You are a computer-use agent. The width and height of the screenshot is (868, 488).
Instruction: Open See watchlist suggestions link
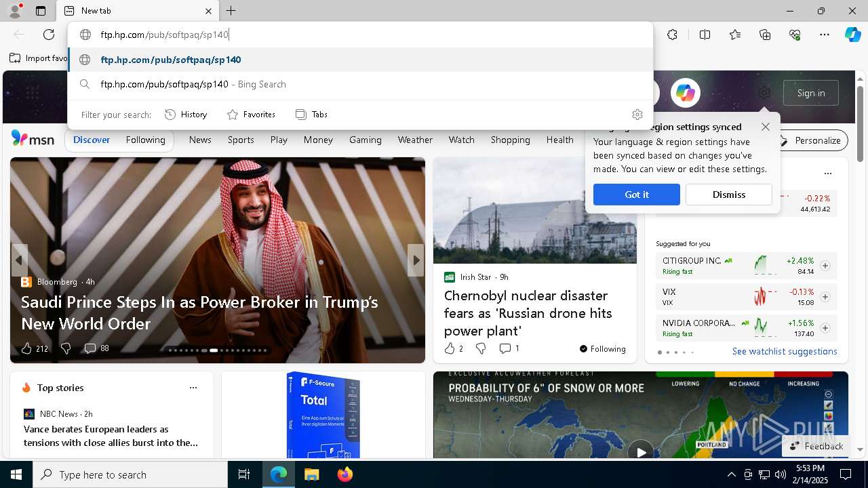(785, 351)
